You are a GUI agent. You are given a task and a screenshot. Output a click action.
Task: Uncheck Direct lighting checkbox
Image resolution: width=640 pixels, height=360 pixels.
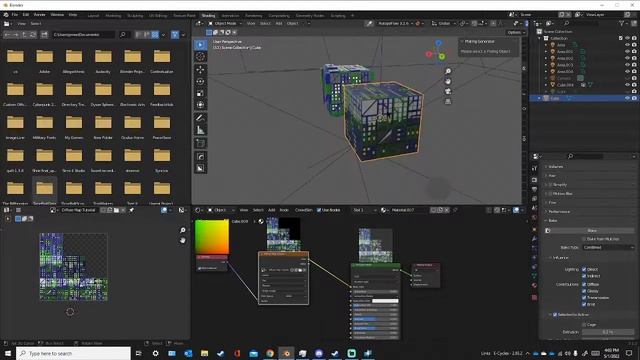(584, 269)
